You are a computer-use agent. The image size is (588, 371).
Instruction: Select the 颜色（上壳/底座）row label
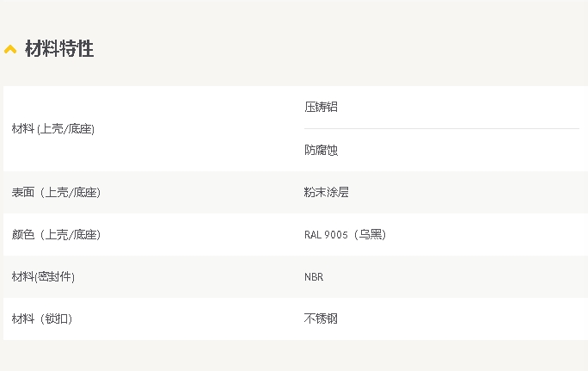point(56,235)
